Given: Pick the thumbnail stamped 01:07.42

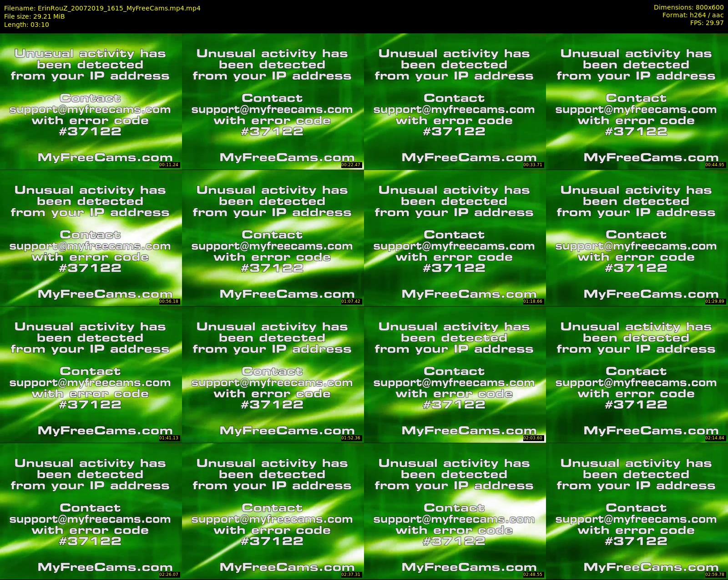Looking at the screenshot, I should click(273, 238).
